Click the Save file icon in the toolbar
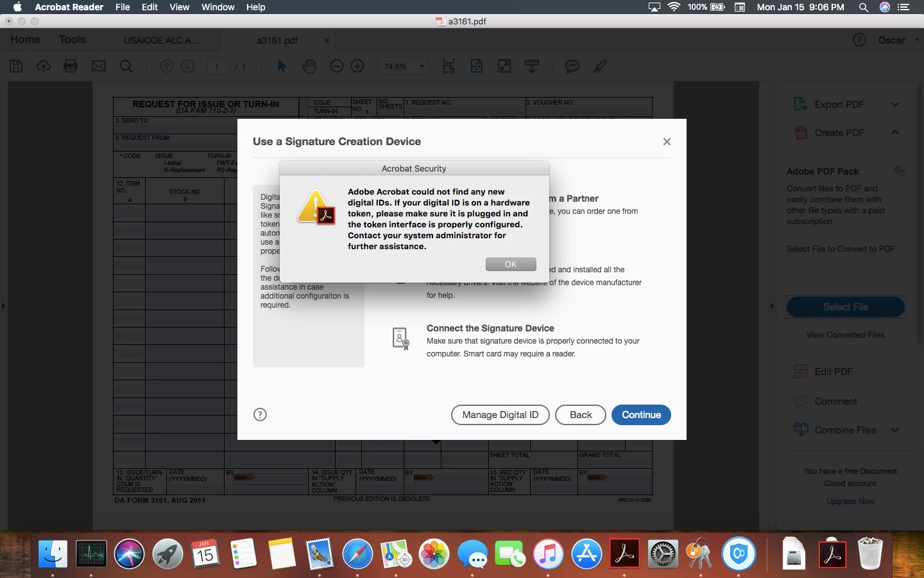The width and height of the screenshot is (924, 578). (x=16, y=66)
